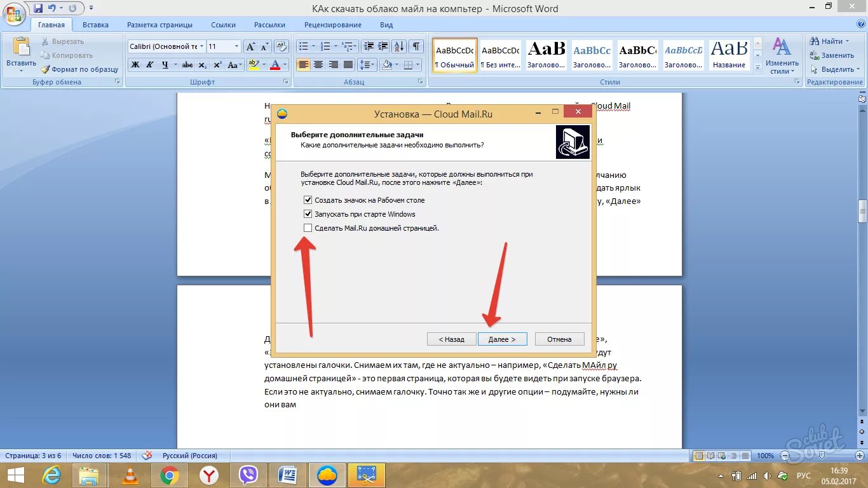Expand underline style dropdown arrow
Image resolution: width=868 pixels, height=488 pixels.
click(x=174, y=65)
